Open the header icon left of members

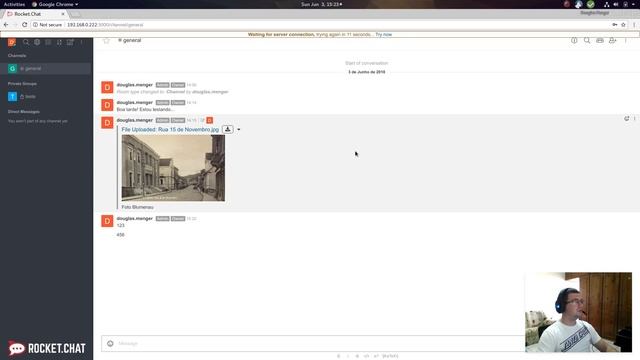click(600, 40)
